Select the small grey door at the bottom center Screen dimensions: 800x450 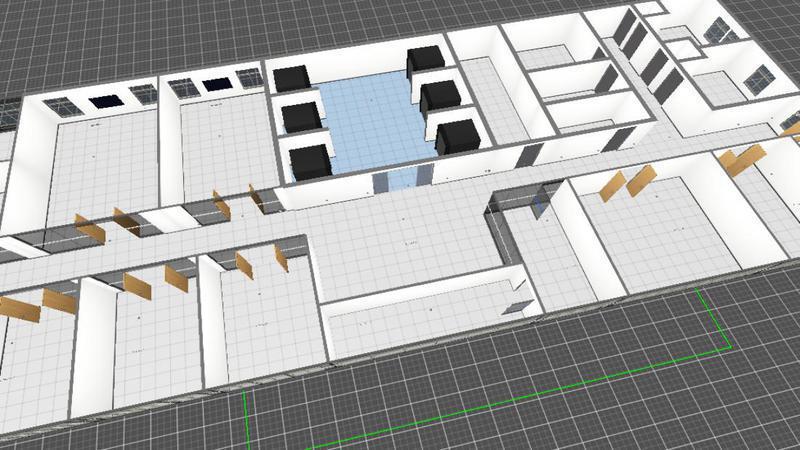pyautogui.click(x=518, y=302)
